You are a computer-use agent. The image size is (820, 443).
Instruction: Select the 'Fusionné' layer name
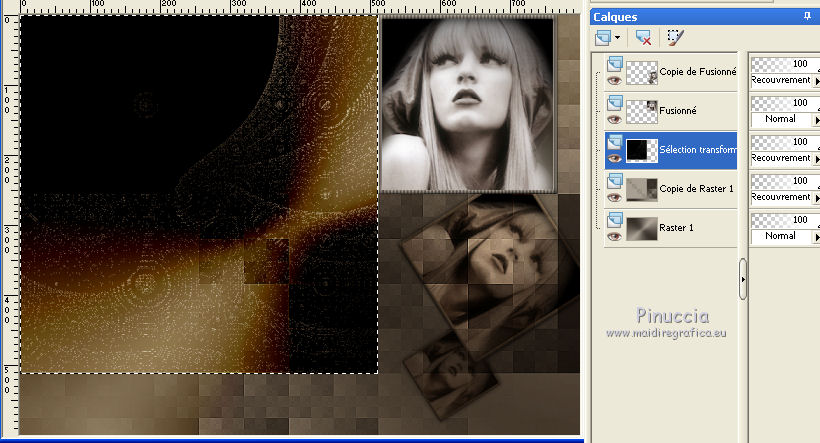tap(678, 110)
